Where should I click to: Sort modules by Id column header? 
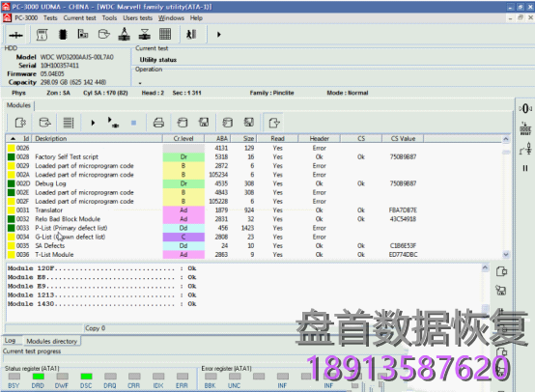(19, 138)
